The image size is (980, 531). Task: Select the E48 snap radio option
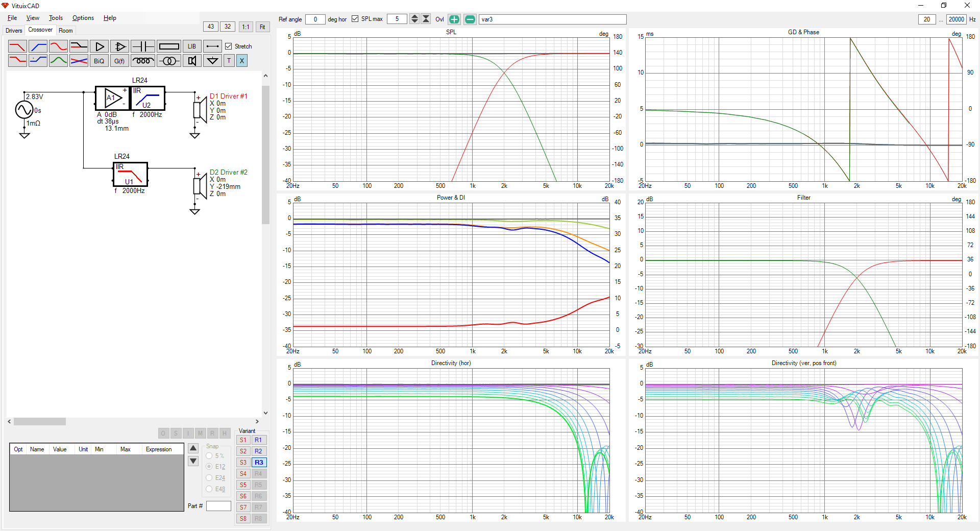(x=209, y=489)
